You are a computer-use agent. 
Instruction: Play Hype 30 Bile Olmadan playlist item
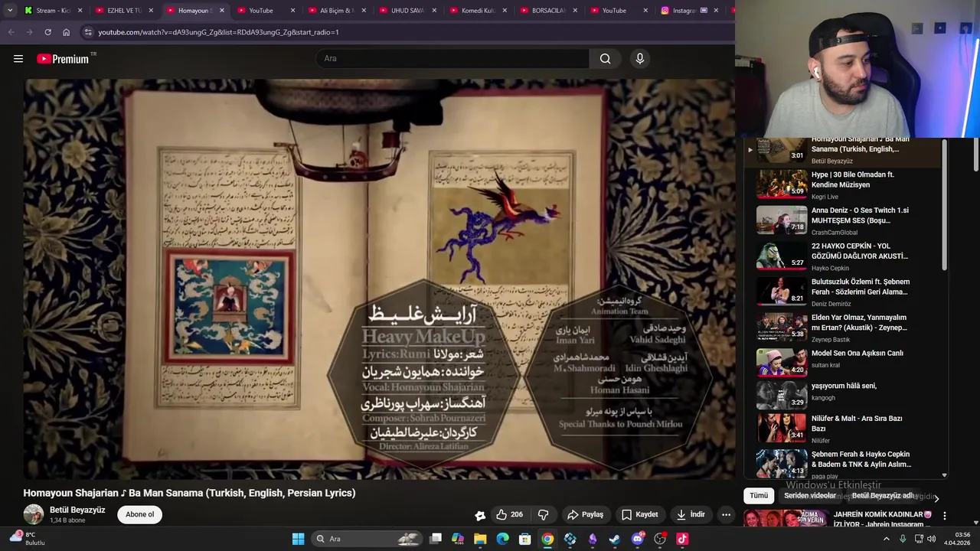(842, 184)
